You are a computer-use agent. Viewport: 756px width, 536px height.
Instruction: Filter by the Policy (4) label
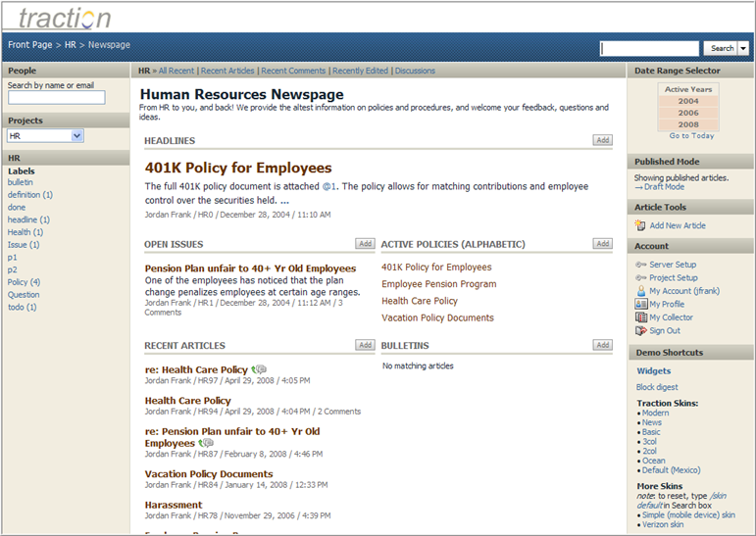click(24, 282)
